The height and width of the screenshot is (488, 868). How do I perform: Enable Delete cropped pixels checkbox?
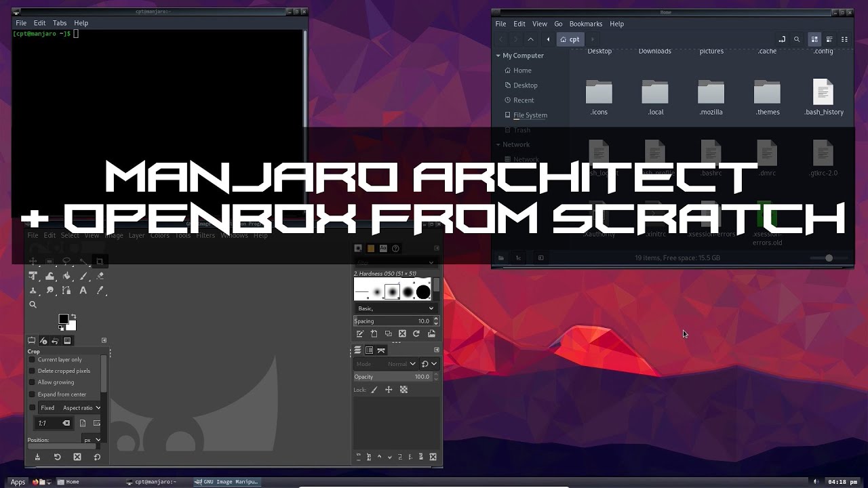point(31,371)
